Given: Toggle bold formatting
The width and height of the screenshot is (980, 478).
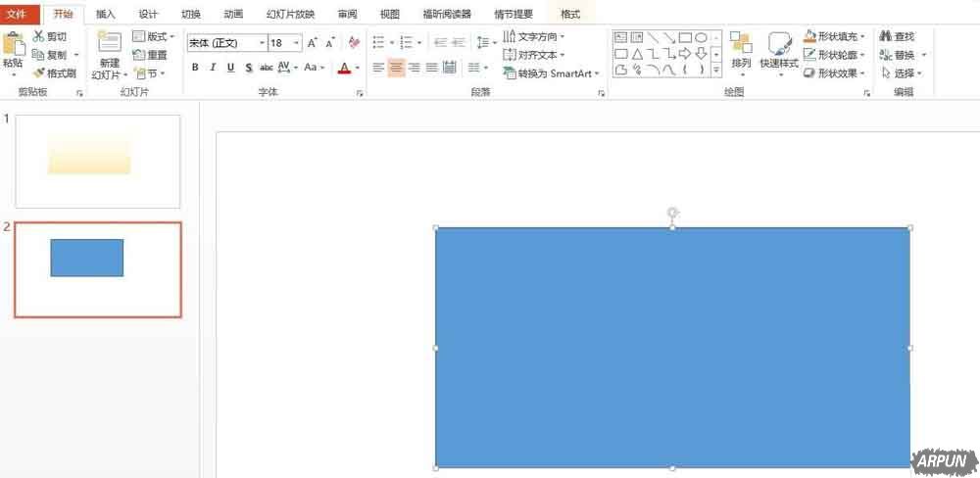Looking at the screenshot, I should 195,68.
